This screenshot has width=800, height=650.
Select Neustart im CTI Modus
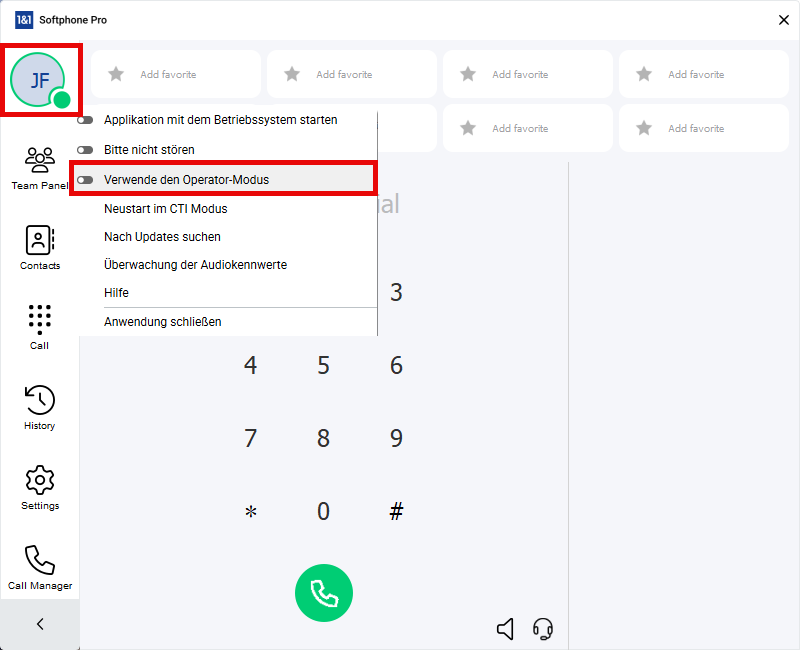pos(166,209)
